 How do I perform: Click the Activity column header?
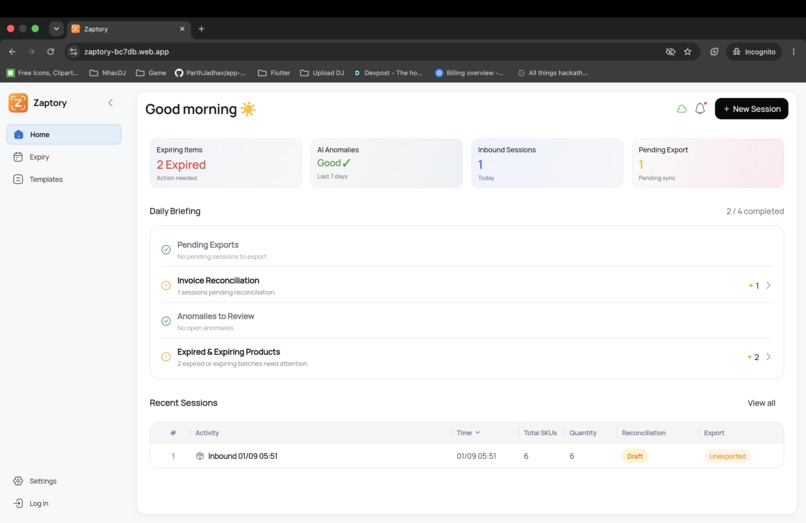[x=207, y=432]
